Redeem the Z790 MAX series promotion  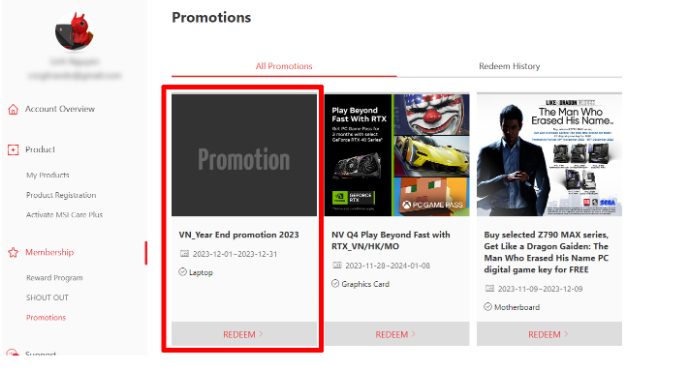(x=549, y=334)
